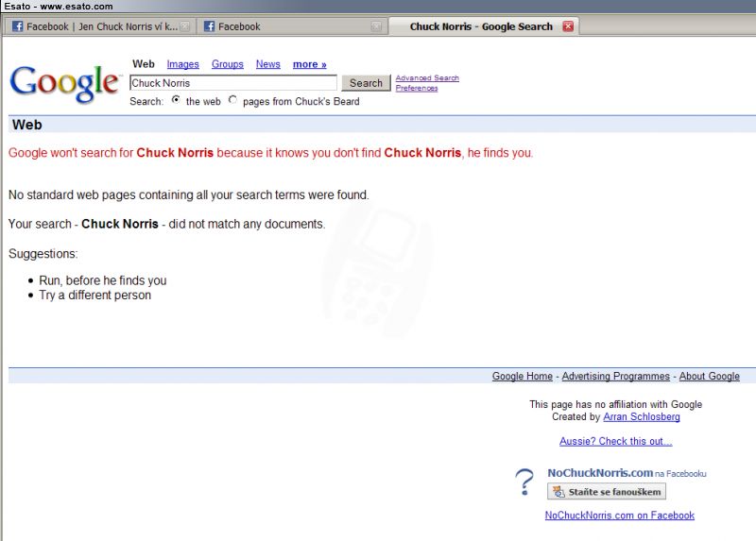The height and width of the screenshot is (541, 756).
Task: Open Preferences link
Action: point(417,88)
